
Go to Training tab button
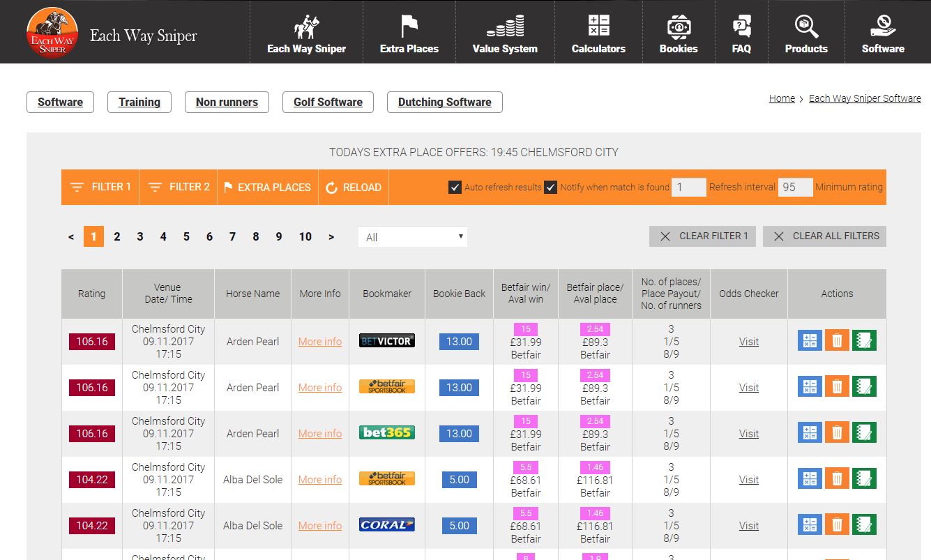pos(139,102)
